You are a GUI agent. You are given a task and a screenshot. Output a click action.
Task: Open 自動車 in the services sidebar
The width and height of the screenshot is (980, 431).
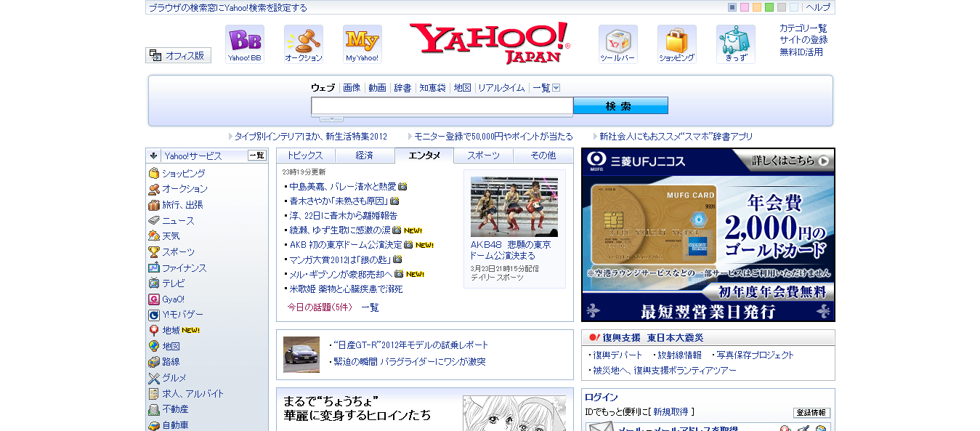click(168, 425)
